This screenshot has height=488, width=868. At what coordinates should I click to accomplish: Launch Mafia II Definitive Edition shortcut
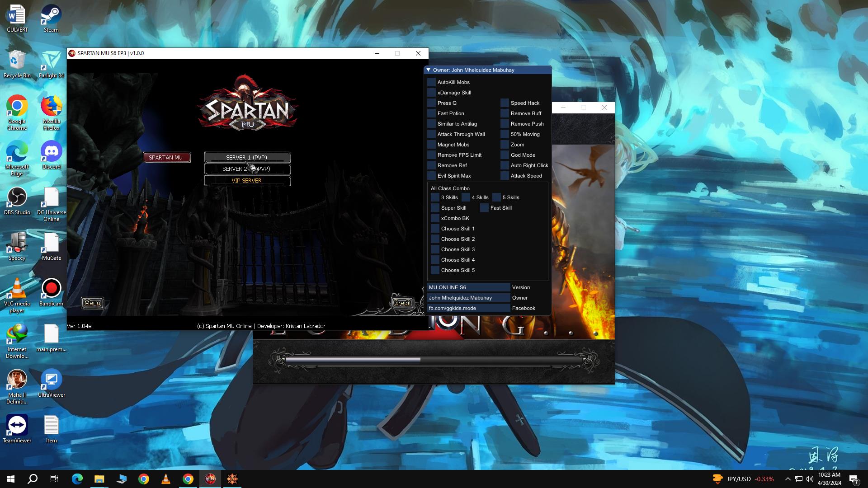pyautogui.click(x=17, y=387)
